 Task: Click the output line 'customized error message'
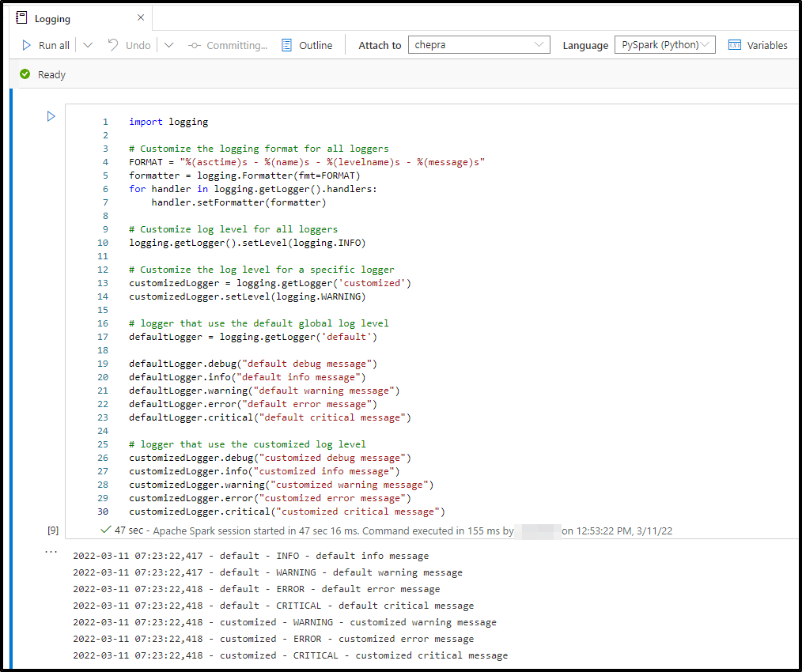click(273, 640)
